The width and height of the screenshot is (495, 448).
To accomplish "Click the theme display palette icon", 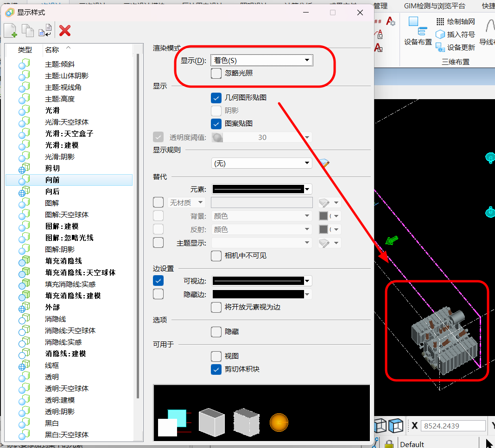I will [x=324, y=243].
